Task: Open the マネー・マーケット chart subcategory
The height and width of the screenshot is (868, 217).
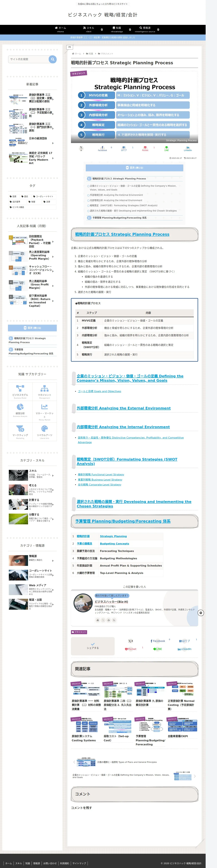Action: tap(44, 411)
